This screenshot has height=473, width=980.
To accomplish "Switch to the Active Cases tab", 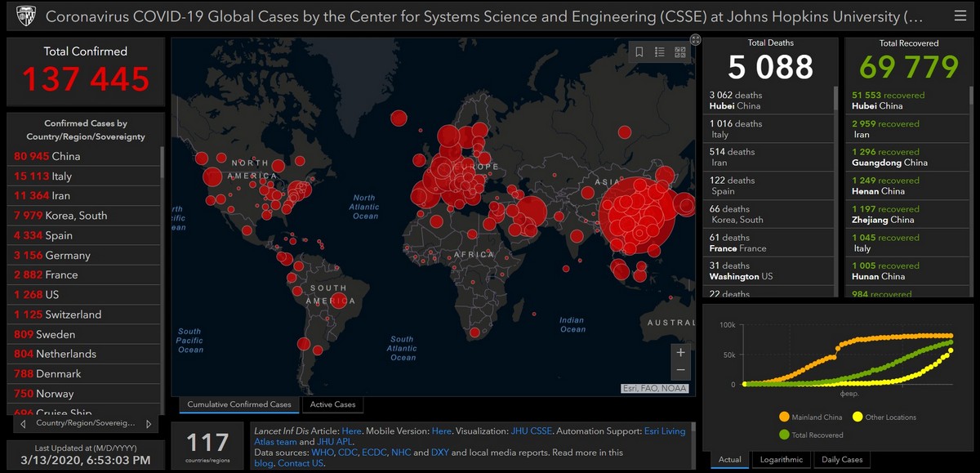I will click(x=333, y=404).
